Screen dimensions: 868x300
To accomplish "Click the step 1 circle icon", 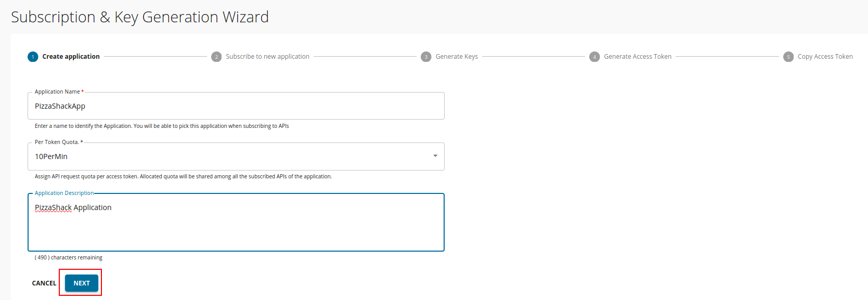I will click(33, 57).
